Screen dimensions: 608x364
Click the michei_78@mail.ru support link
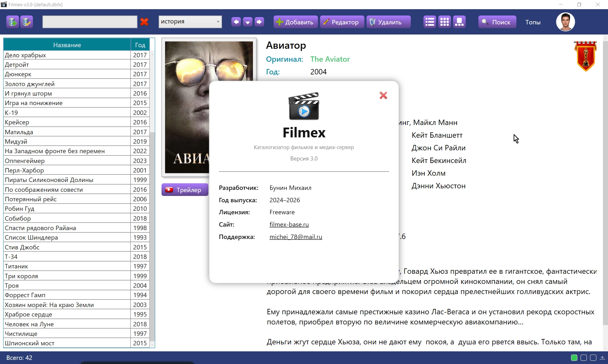click(x=295, y=237)
